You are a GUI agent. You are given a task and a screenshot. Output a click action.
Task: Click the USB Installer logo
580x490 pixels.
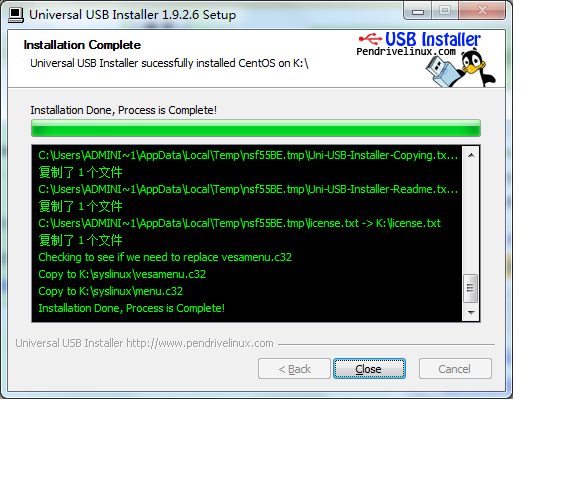coord(426,59)
